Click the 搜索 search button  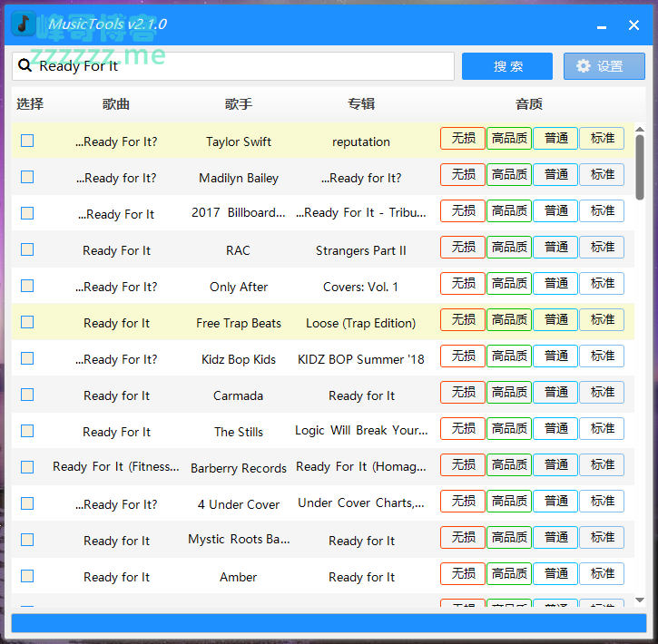pyautogui.click(x=506, y=66)
